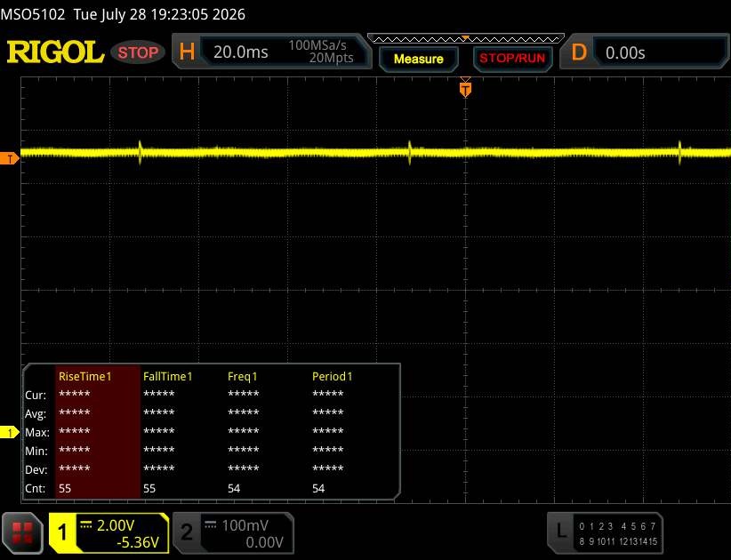Click the Min: row label

pyautogui.click(x=36, y=451)
